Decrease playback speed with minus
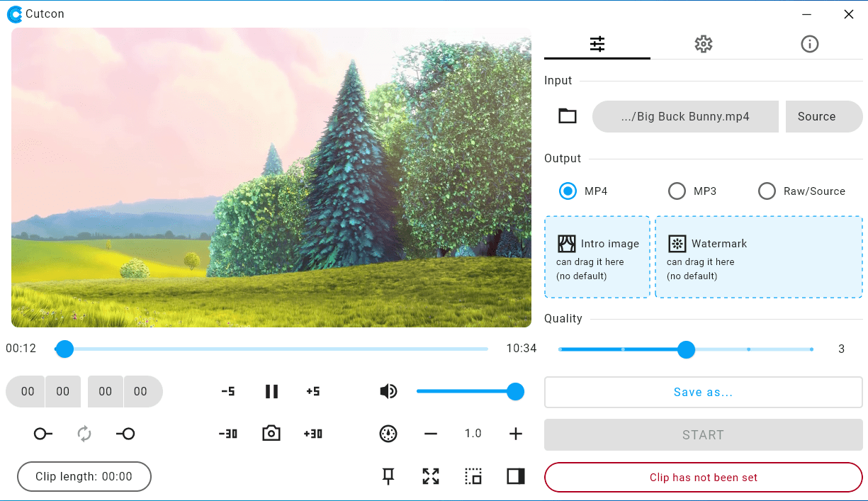 coord(431,434)
